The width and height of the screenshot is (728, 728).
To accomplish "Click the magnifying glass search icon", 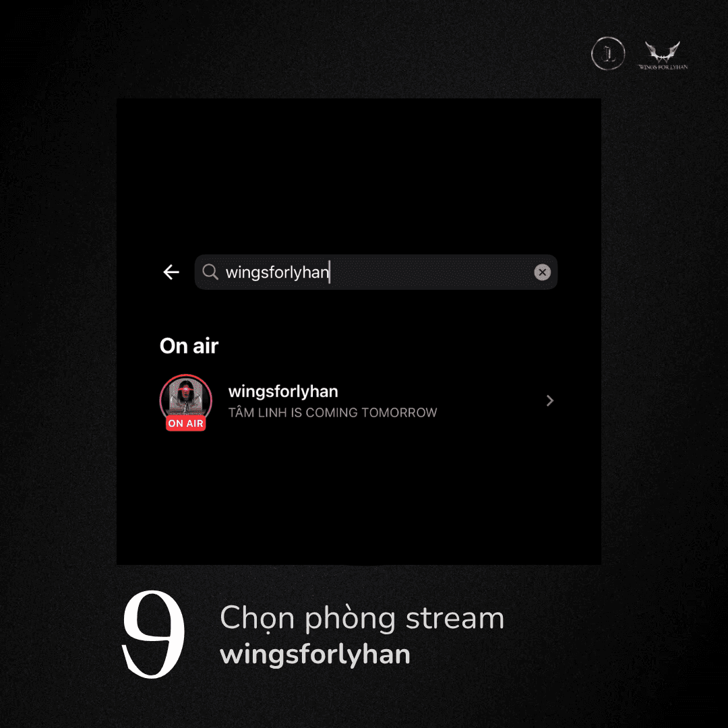I will tap(210, 272).
